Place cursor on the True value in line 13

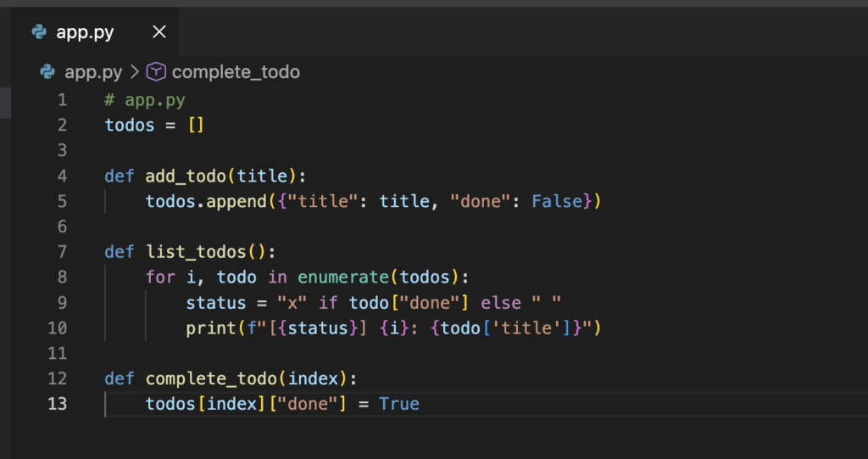point(399,404)
